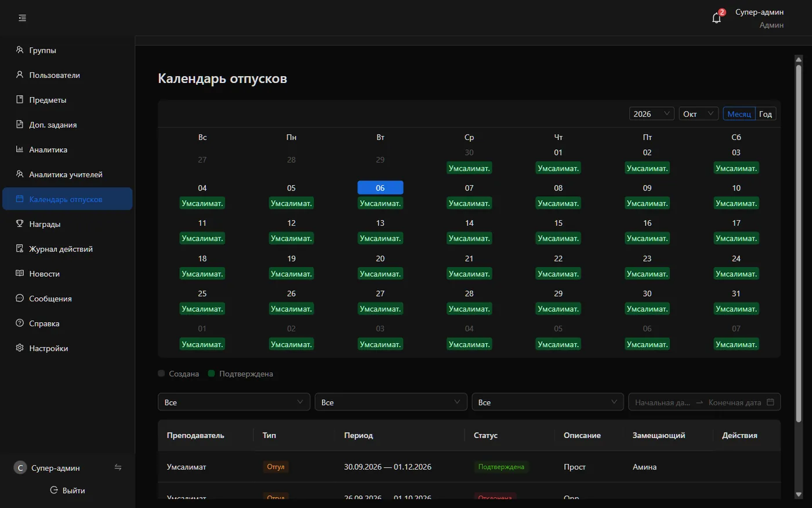Click the Конечная дата input field
This screenshot has width=812, height=508.
point(734,402)
